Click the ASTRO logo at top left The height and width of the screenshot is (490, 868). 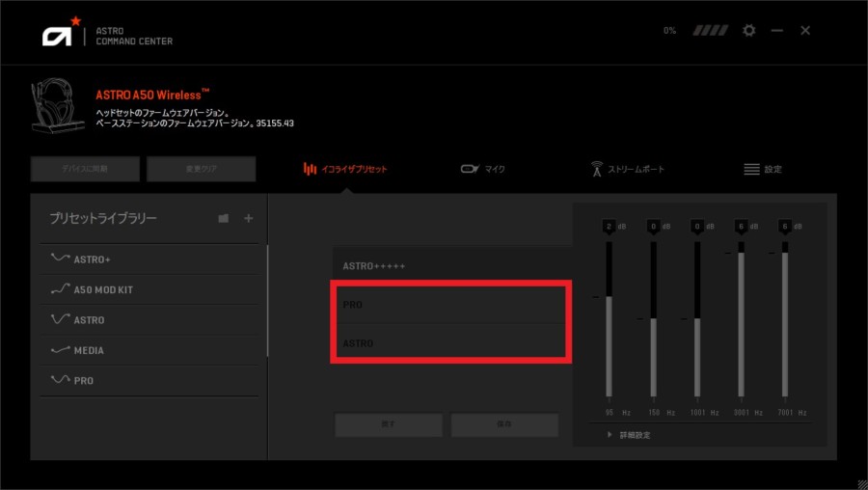coord(62,32)
